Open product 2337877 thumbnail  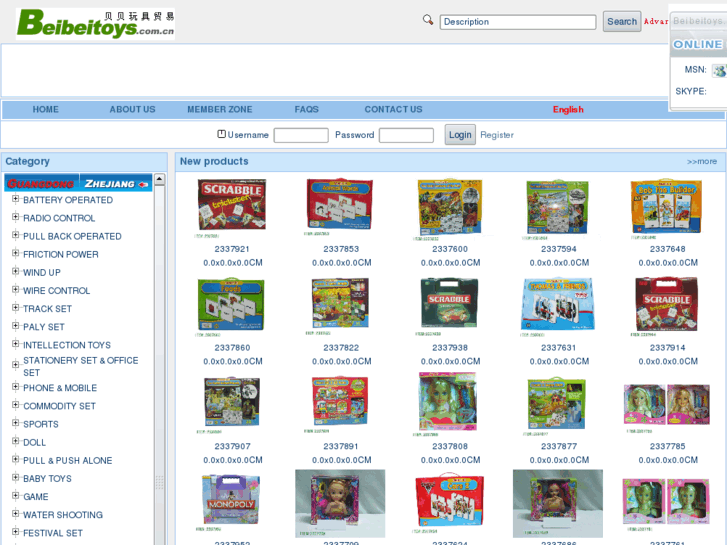557,404
